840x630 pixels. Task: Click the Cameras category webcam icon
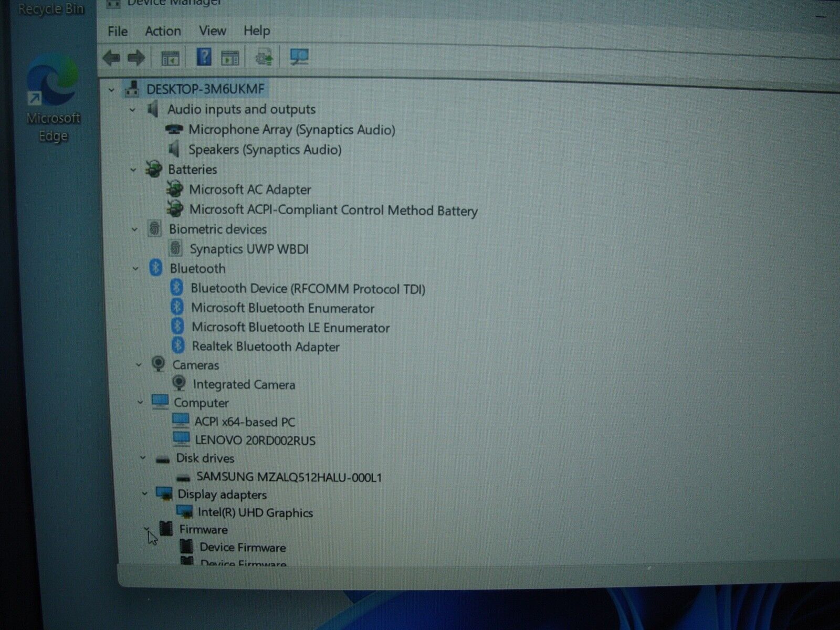pos(158,364)
